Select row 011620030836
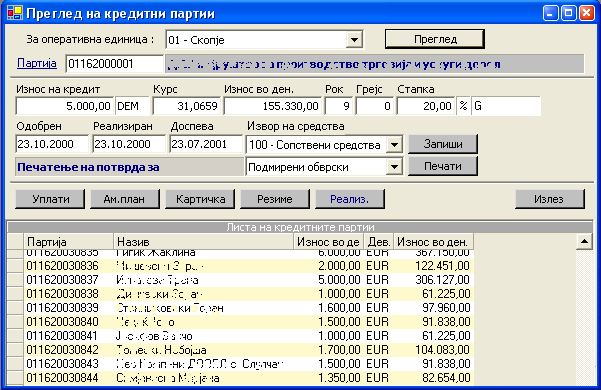The height and width of the screenshot is (390, 601). (x=241, y=266)
